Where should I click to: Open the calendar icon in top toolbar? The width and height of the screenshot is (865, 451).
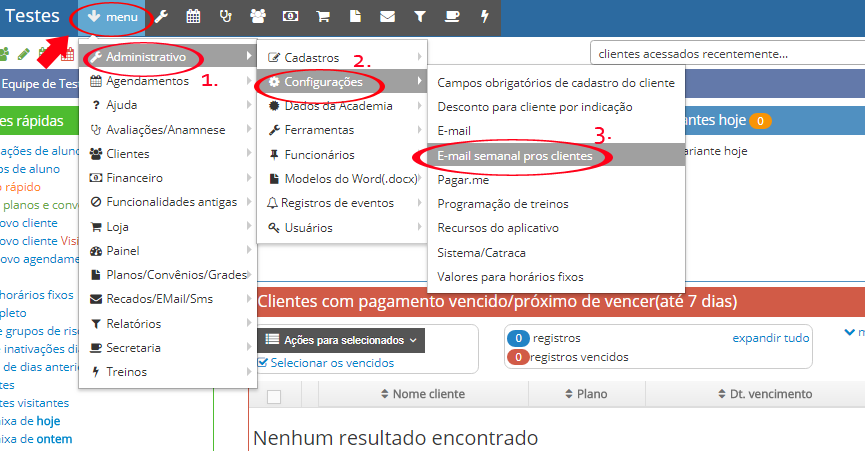pos(193,17)
